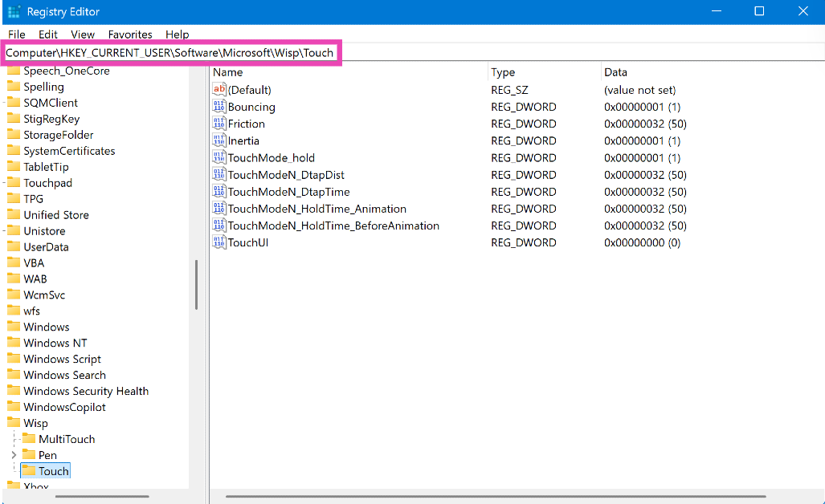Open the Favorites menu
Image resolution: width=825 pixels, height=504 pixels.
coord(129,35)
